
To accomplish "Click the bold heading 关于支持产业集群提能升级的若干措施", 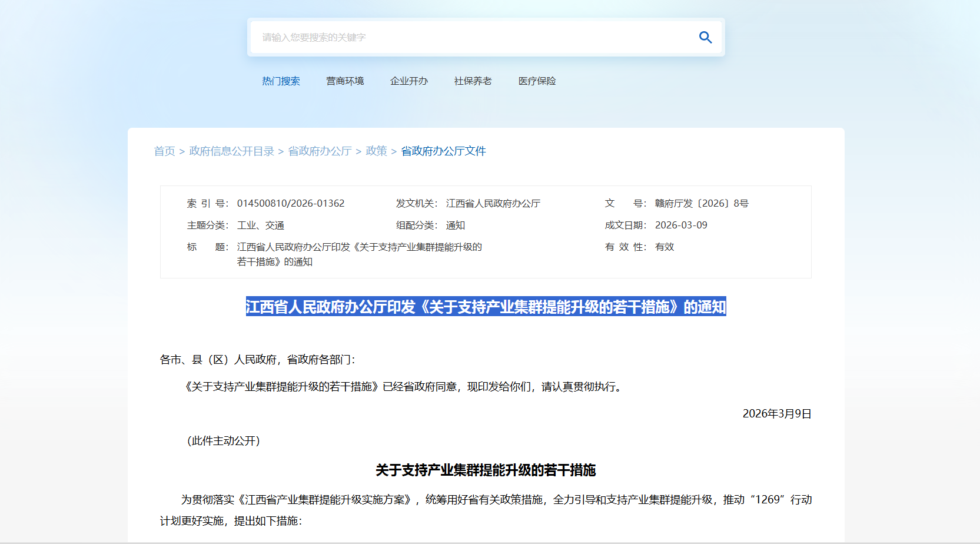I will [486, 470].
